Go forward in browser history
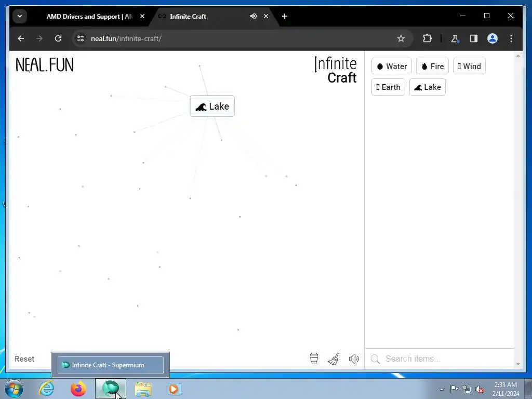The width and height of the screenshot is (532, 399). [39, 38]
